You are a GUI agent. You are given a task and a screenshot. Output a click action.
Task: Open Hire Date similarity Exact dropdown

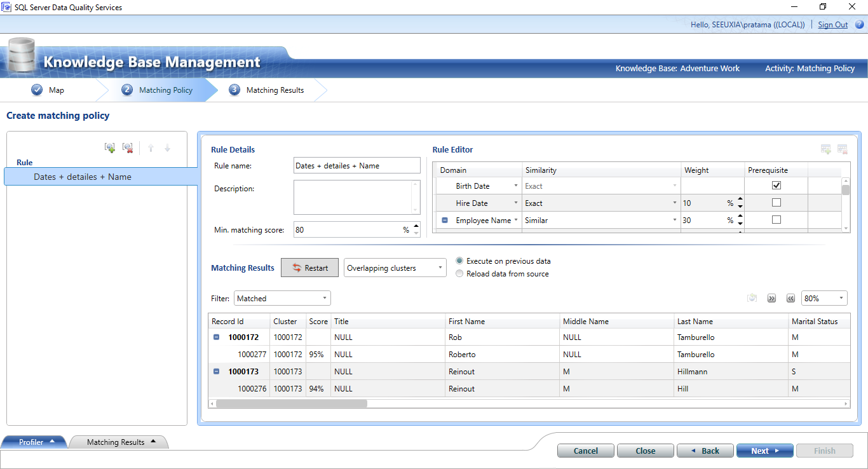click(675, 203)
